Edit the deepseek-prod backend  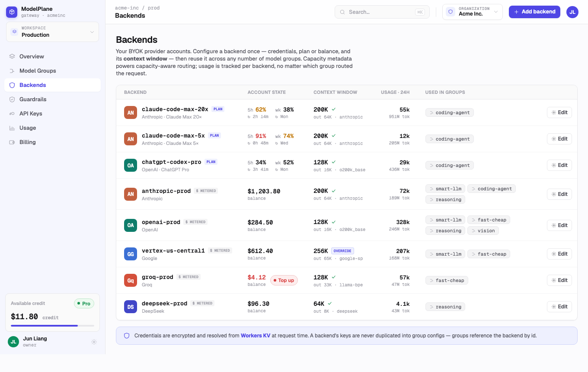pos(559,307)
